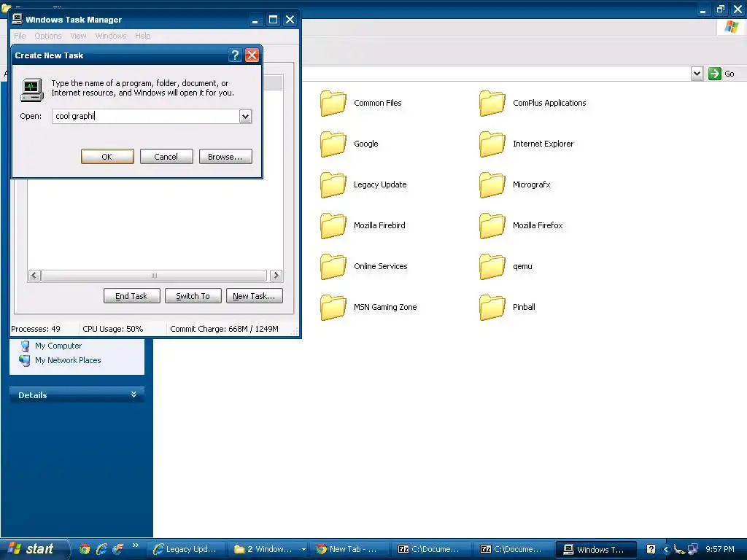Open the MSN Gaming Zone folder icon
This screenshot has height=560, width=747.
(x=333, y=308)
